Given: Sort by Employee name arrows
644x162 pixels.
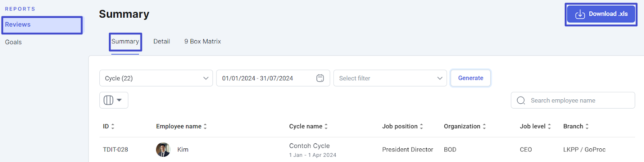Looking at the screenshot, I should pos(205,126).
